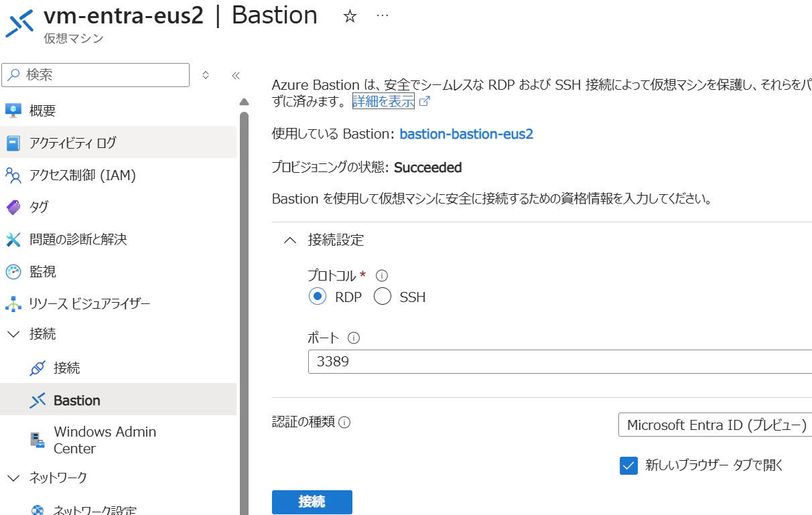Viewport: 812px width, 515px height.
Task: Click the info icon next to プロトコル
Action: [382, 275]
